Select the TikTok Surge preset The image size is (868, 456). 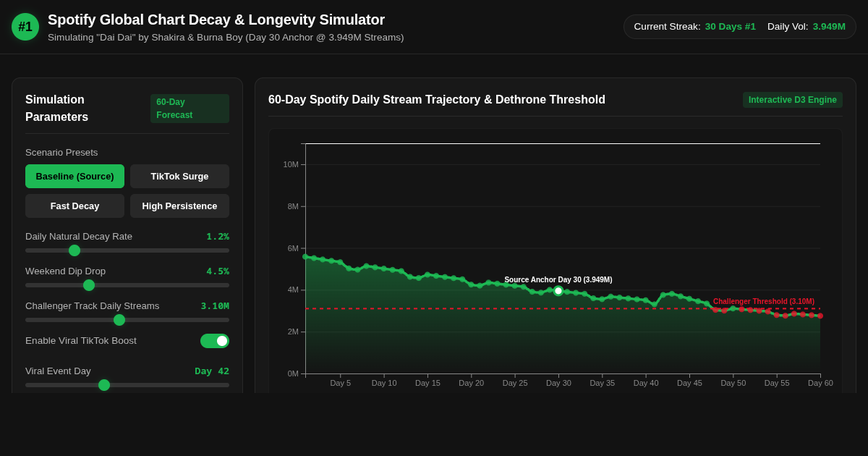[x=179, y=176]
